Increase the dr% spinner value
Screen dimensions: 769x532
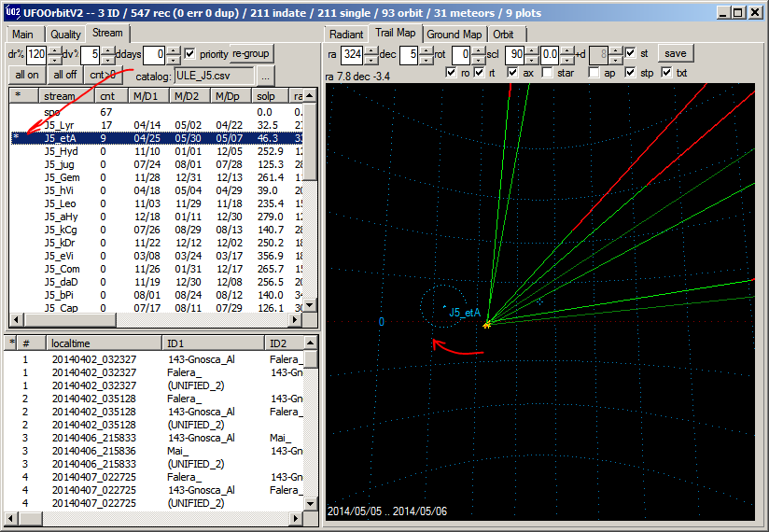[x=54, y=49]
